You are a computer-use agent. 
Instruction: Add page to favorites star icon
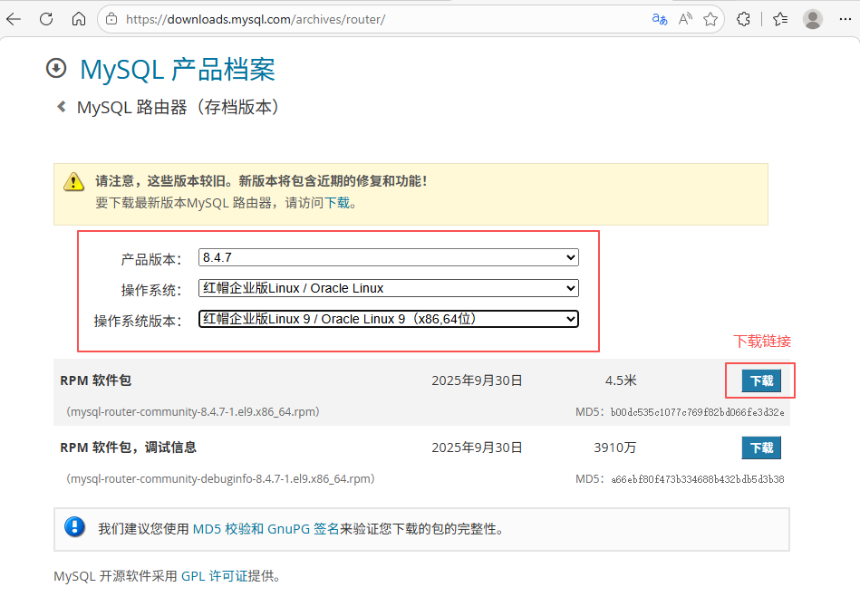710,19
